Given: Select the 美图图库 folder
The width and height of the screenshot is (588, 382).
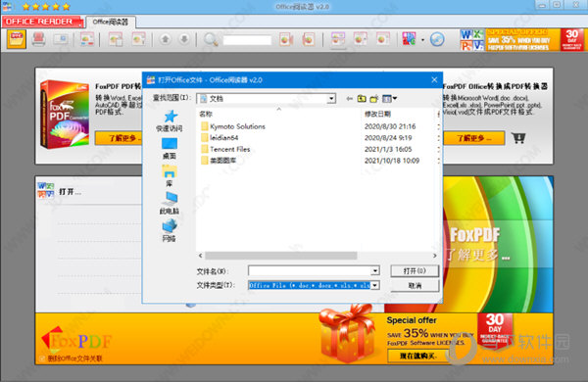Looking at the screenshot, I should [x=219, y=160].
